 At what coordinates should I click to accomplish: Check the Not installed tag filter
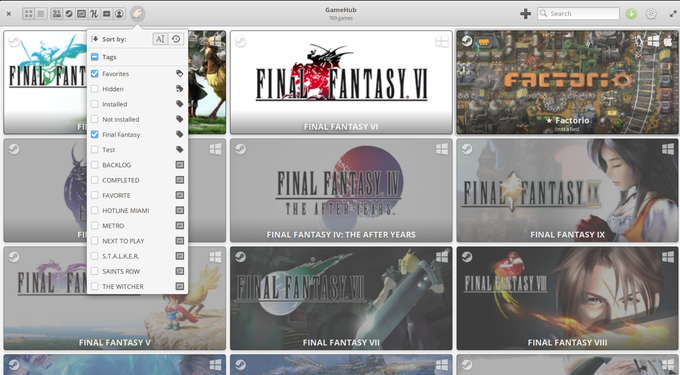pyautogui.click(x=95, y=119)
